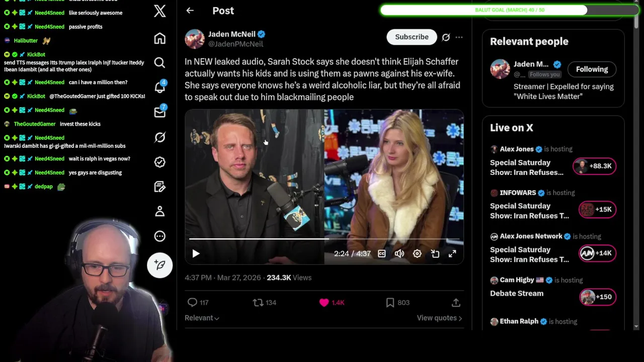
Task: Open Messages envelope in sidebar
Action: click(x=159, y=112)
